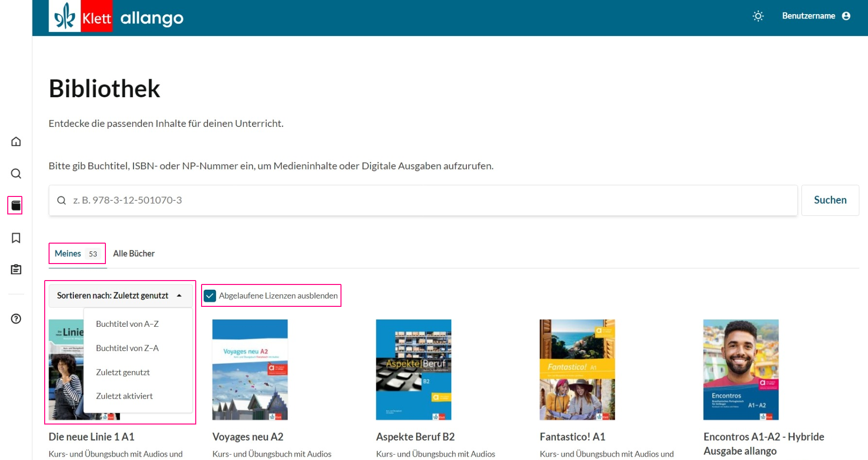868x460 pixels.
Task: Open the user account avatar icon
Action: pyautogui.click(x=846, y=16)
